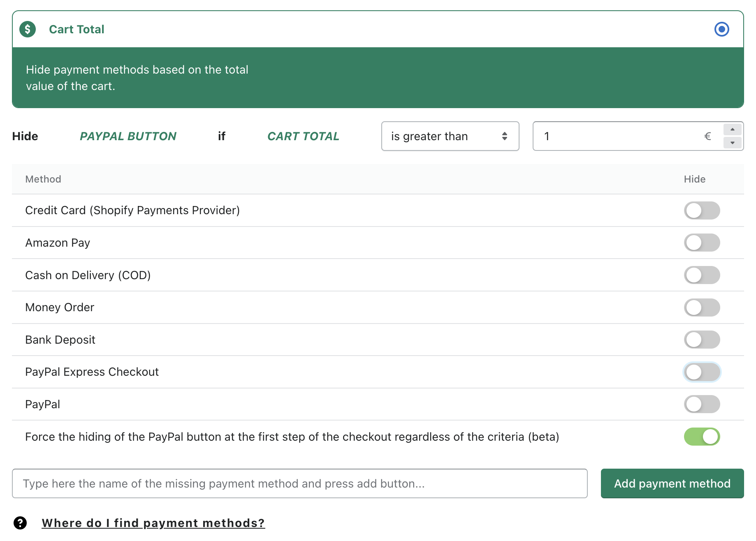756x541 pixels.
Task: Select the Cart Total radio button
Action: pos(721,29)
